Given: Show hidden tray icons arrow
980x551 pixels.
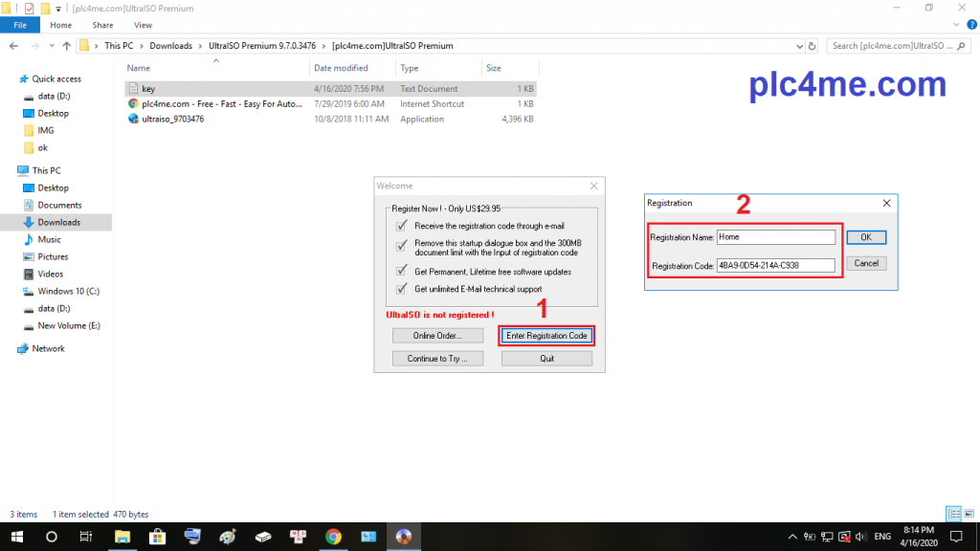Looking at the screenshot, I should (791, 537).
